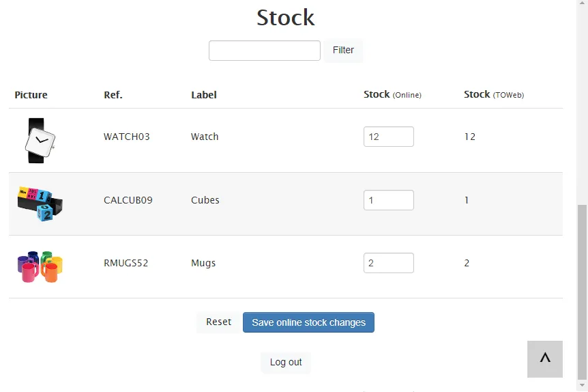Focus the filter search text box
Screen dimensions: 588x392
point(264,51)
